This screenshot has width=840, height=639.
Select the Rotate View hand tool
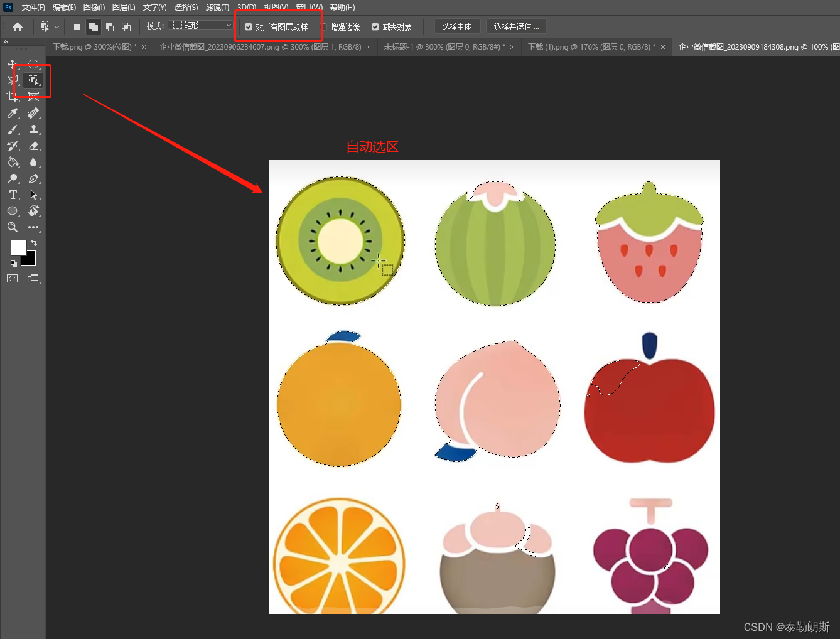[33, 211]
